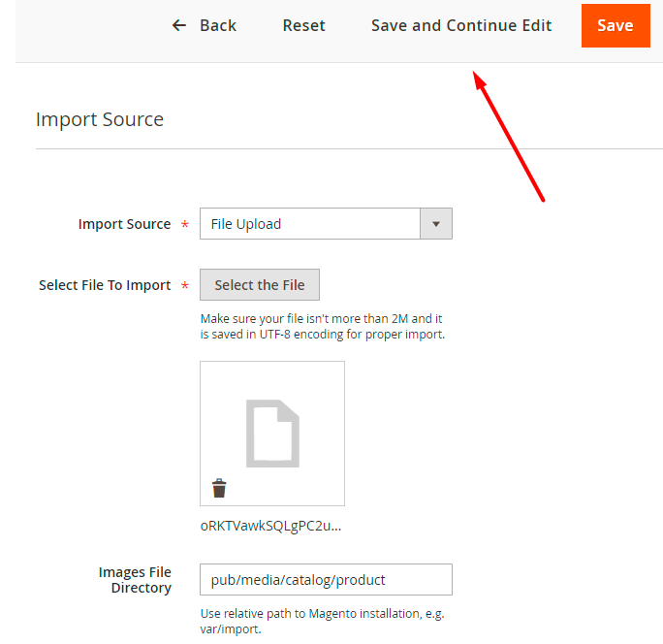Click the Import Source section heading

point(100,119)
